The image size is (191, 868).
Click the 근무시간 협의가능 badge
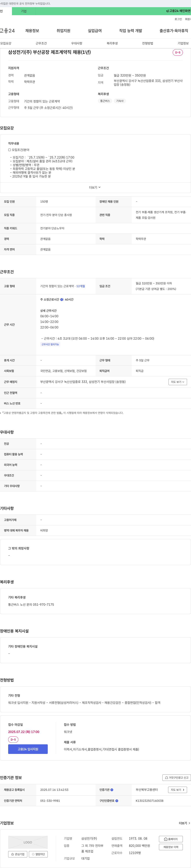(50, 344)
